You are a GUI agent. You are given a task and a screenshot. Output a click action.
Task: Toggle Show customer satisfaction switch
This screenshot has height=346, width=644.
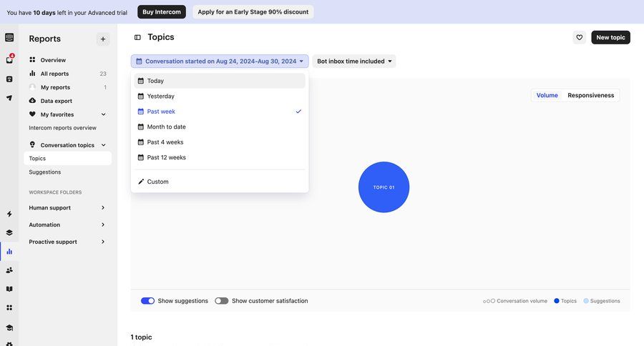221,301
